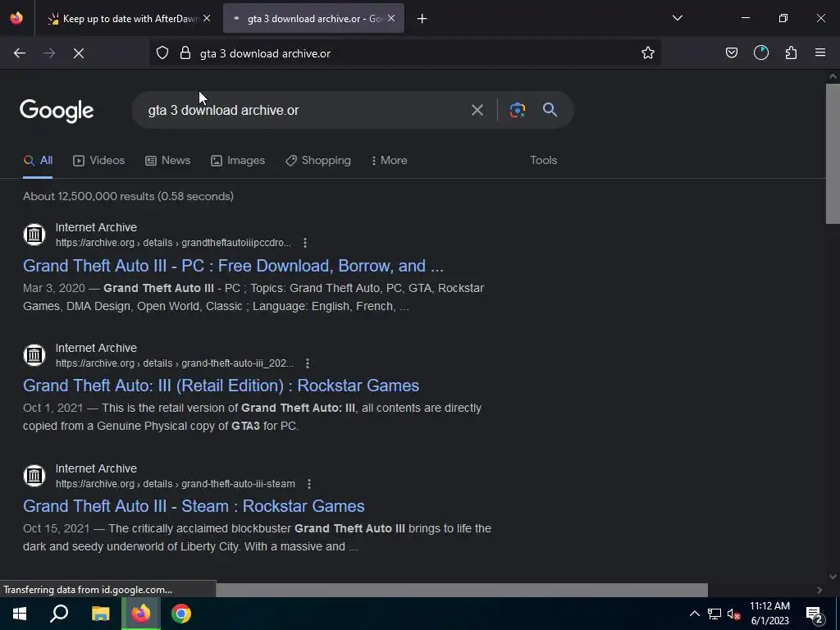
Task: Click the grandtheftautoiiipccdro archive.org URL text
Action: coord(174,243)
